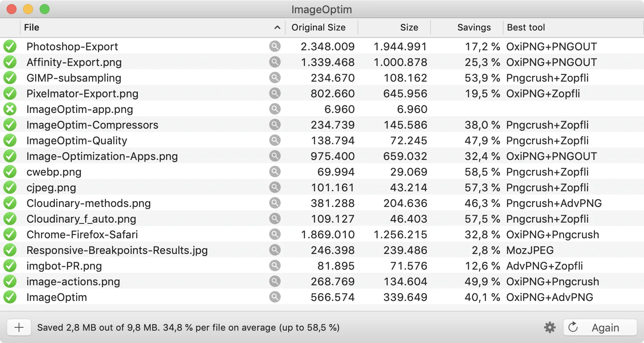Select the Image-Optimization-Apps.png file row
644x343 pixels.
322,156
